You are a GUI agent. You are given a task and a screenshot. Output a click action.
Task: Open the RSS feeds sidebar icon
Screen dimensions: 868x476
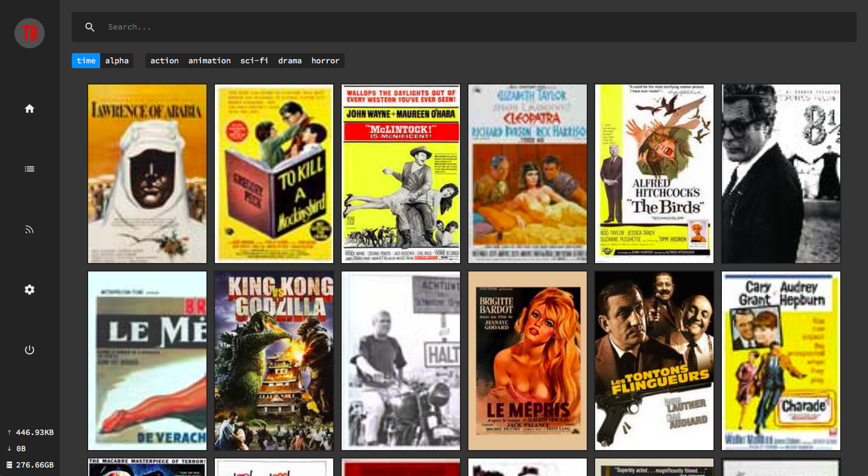click(x=30, y=229)
